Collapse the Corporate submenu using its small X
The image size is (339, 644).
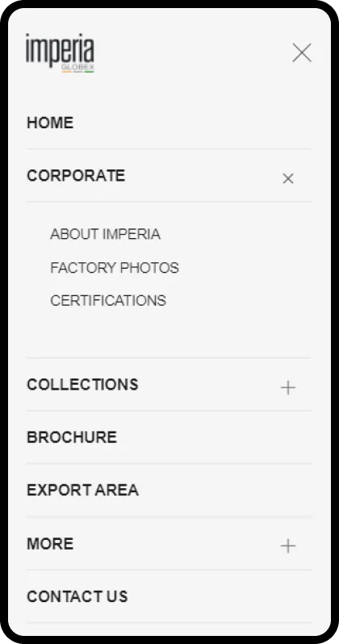point(288,178)
